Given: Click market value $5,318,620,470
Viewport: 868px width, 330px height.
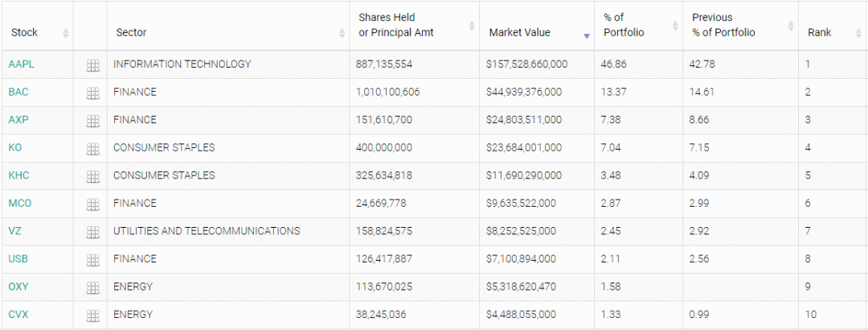Looking at the screenshot, I should tap(521, 287).
